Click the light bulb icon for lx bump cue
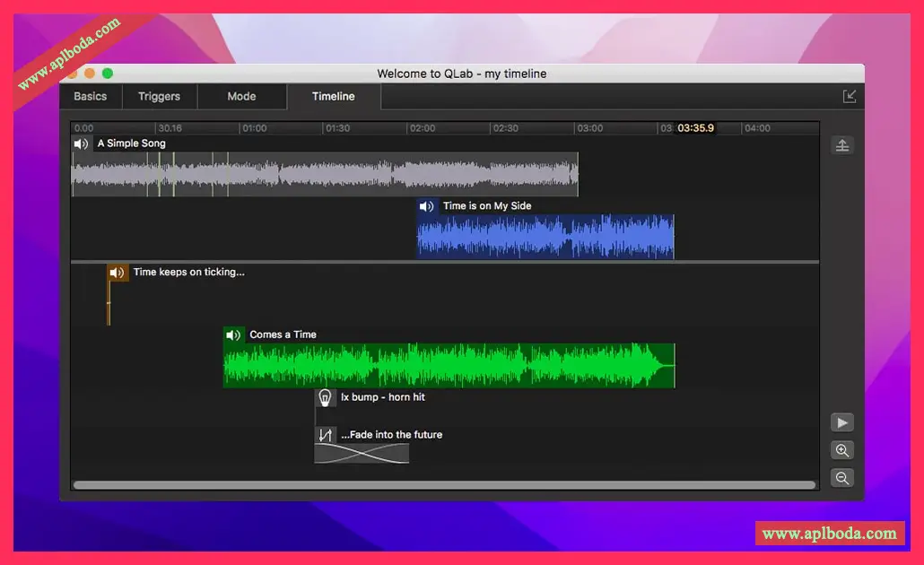 326,397
